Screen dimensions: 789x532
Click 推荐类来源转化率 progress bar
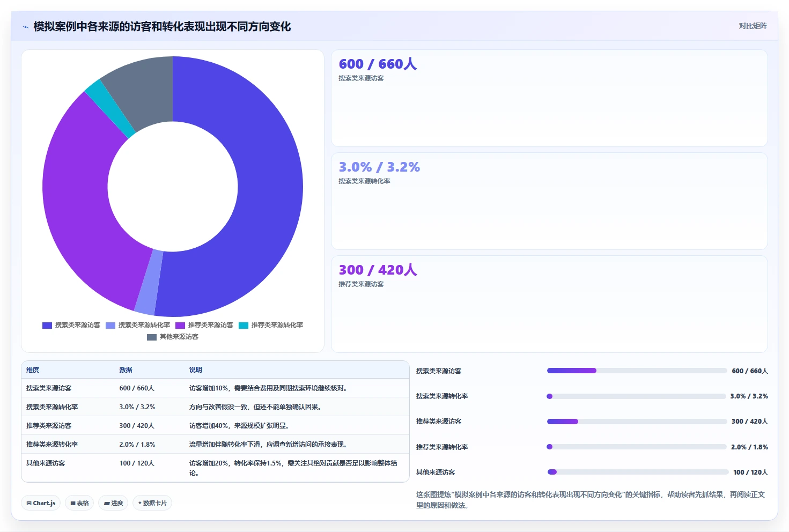637,447
